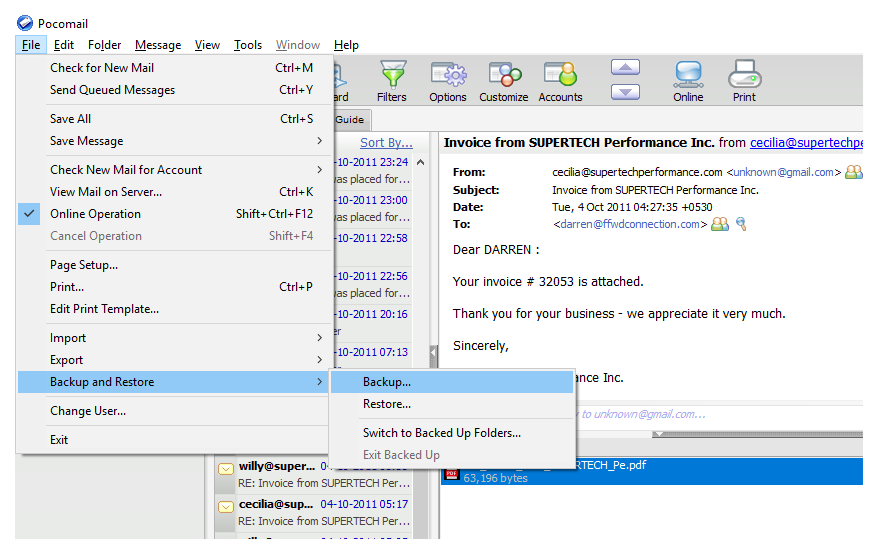Screen dimensions: 881x551
Task: Open the Tools menu
Action: pyautogui.click(x=248, y=45)
